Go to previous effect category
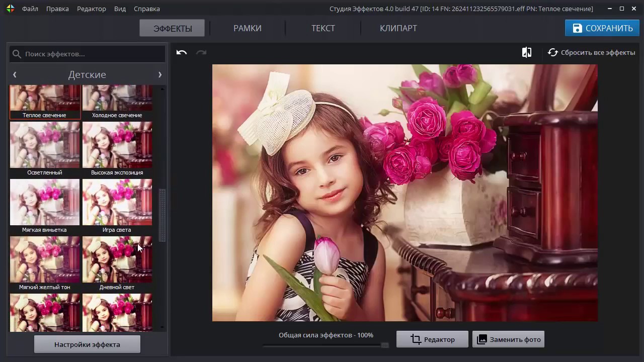Viewport: 644px width, 362px height. [15, 74]
